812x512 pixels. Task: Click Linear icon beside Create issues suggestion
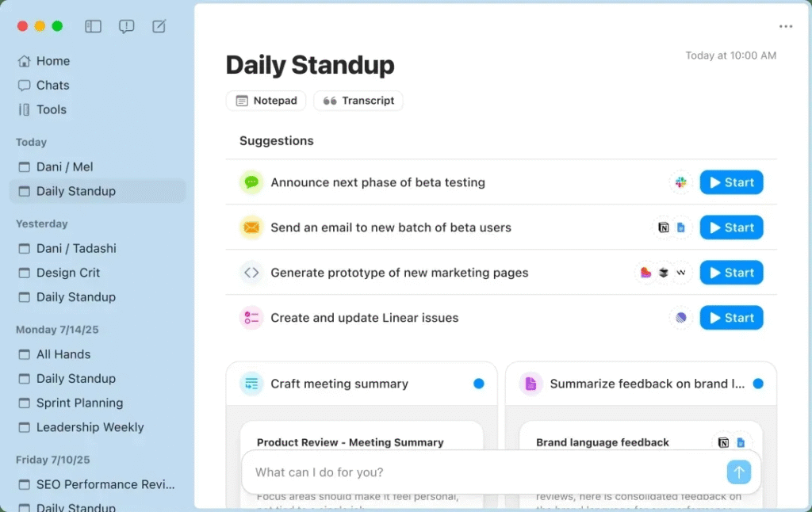[x=680, y=318]
